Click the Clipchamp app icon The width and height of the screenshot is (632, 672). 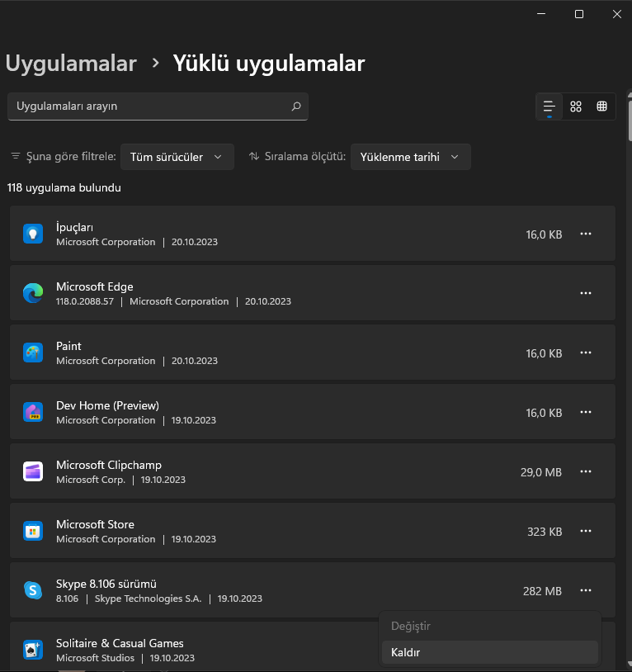[x=33, y=471]
